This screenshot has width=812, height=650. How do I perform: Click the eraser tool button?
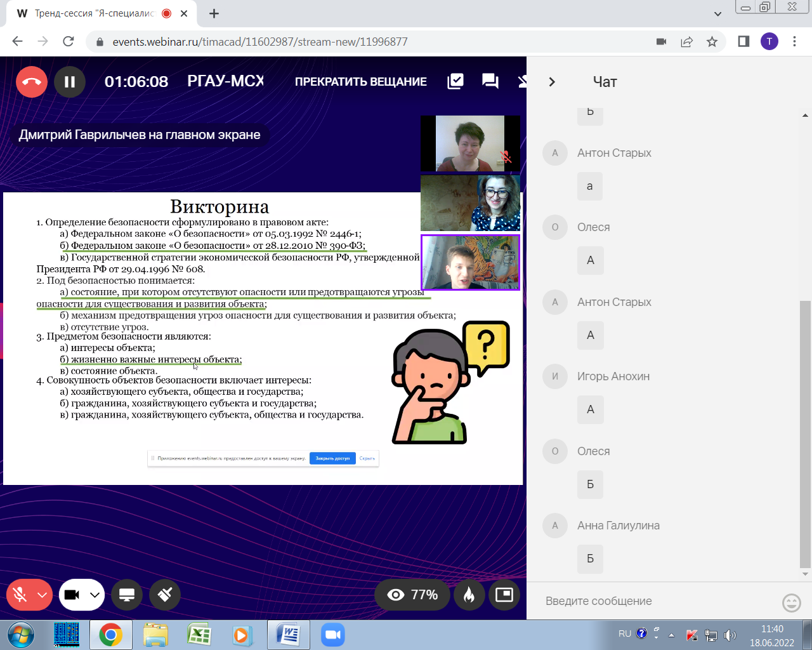tap(165, 595)
